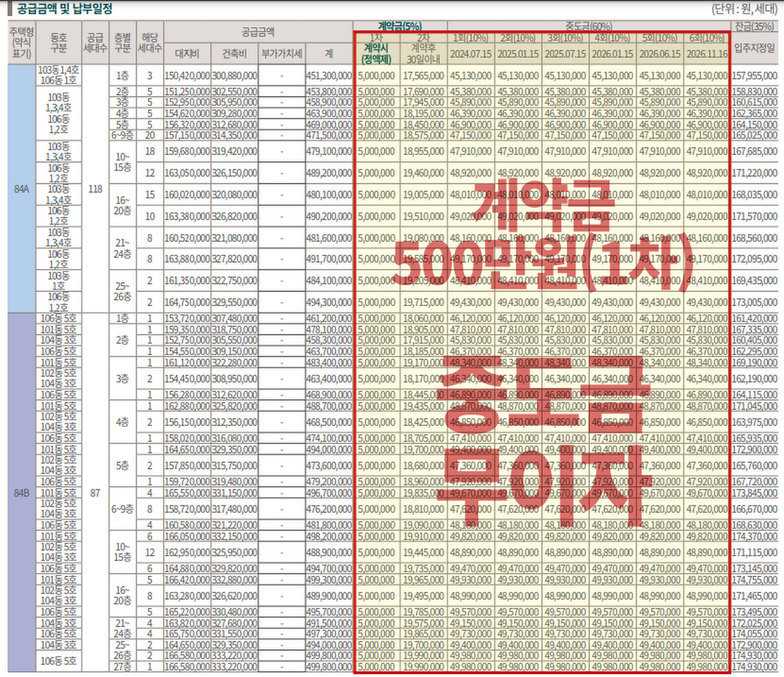Screen dimensions: 784x677
Task: Click total price '471,500,000'
Action: pos(329,135)
